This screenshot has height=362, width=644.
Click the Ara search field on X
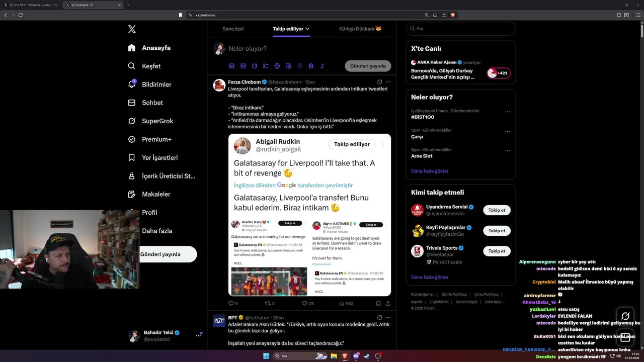point(460,29)
